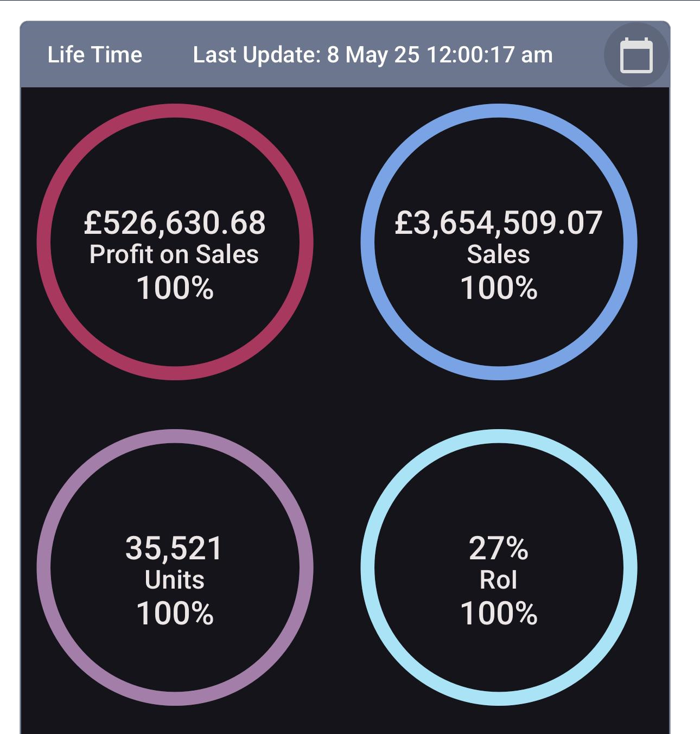Click the gray header bar of the panel

coord(345,55)
